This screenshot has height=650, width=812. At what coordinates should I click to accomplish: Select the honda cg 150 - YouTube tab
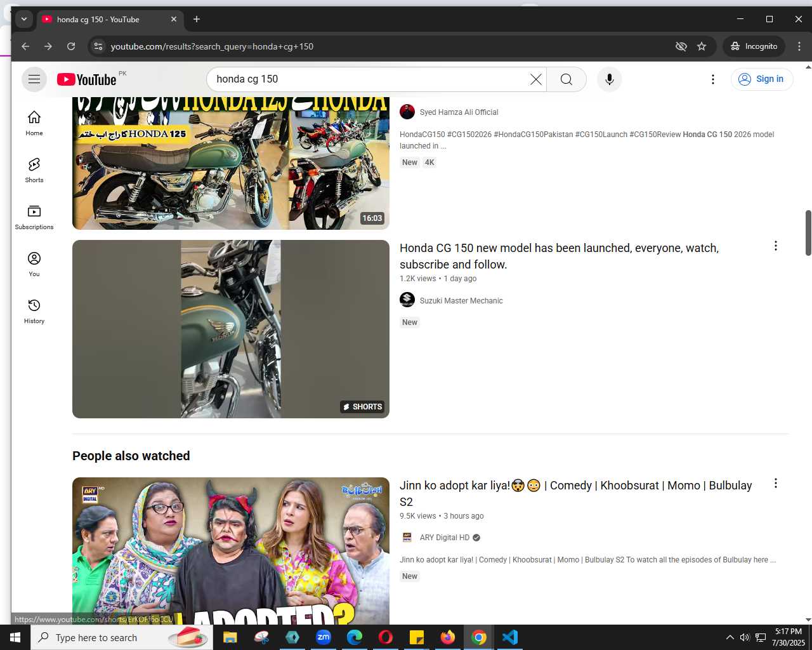(x=110, y=19)
